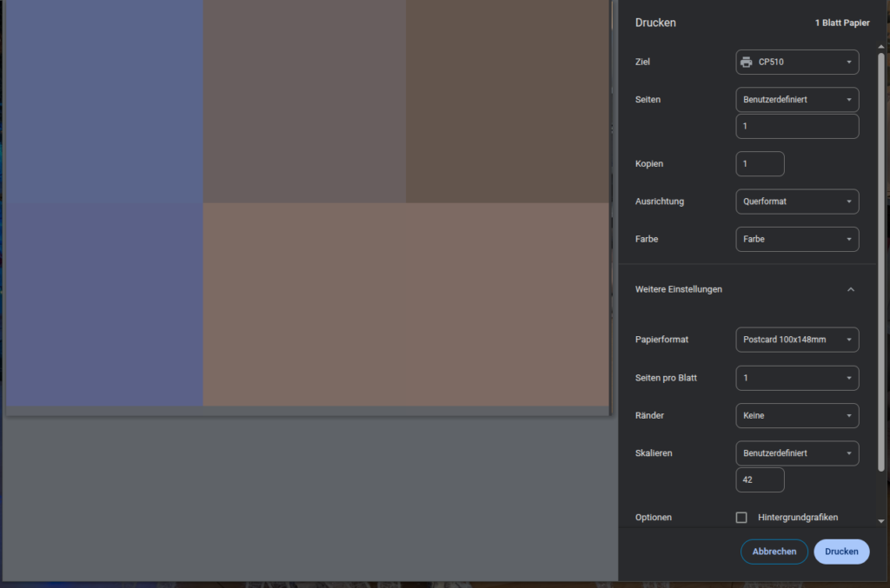Collapse the Weitere Einstellungen section chevron
The height and width of the screenshot is (588, 890).
click(x=851, y=289)
